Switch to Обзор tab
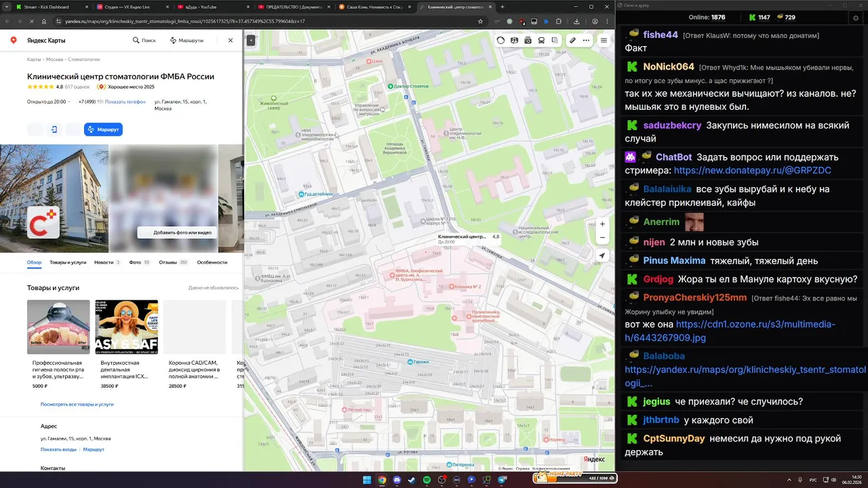 pos(34,262)
